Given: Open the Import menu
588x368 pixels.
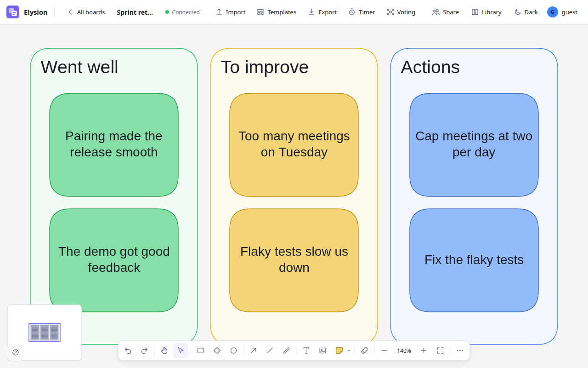Looking at the screenshot, I should click(231, 12).
